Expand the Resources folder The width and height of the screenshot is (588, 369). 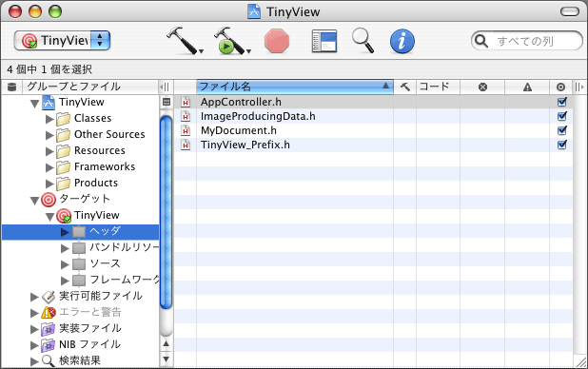49,151
